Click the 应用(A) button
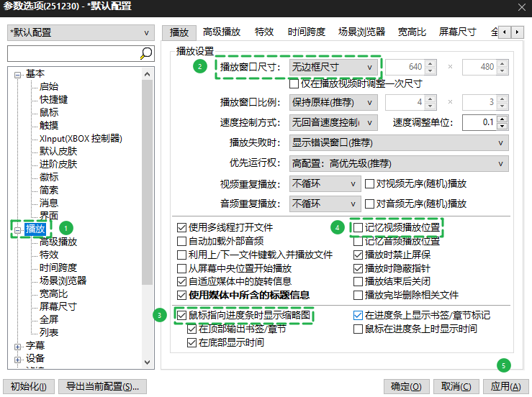532x397 pixels. pos(505,386)
